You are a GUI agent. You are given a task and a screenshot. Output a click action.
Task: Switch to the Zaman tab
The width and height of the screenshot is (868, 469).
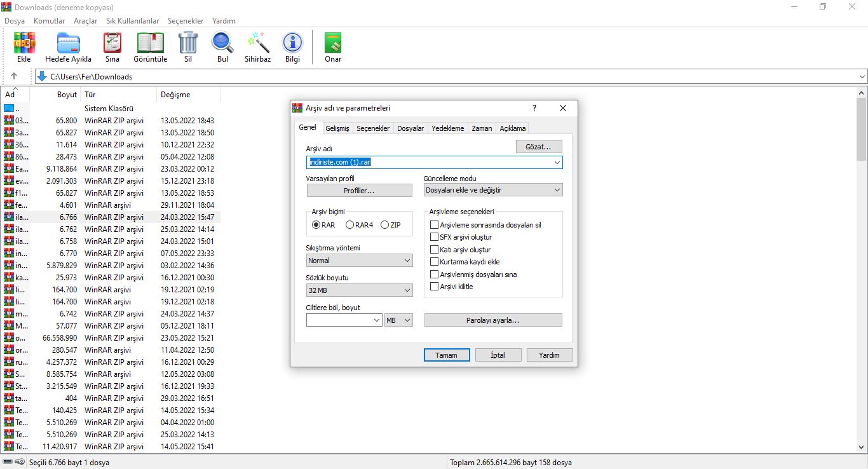point(482,128)
